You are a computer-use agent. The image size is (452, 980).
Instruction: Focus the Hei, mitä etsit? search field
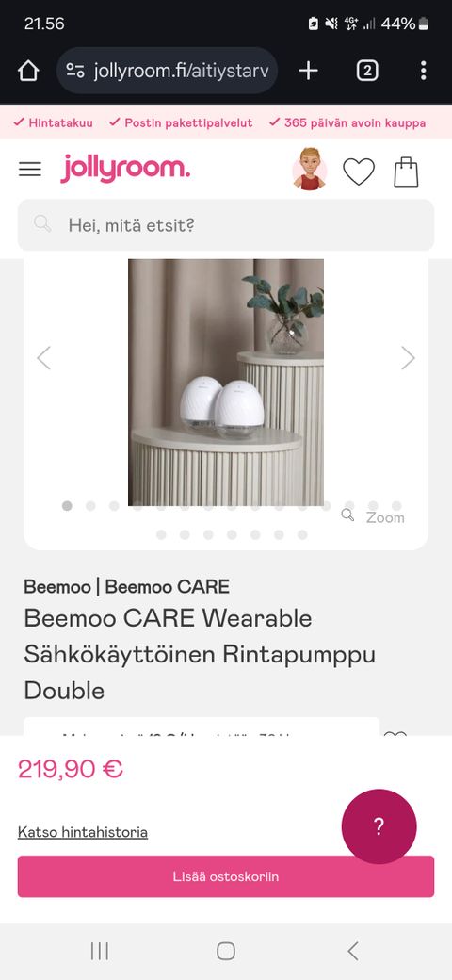(226, 225)
